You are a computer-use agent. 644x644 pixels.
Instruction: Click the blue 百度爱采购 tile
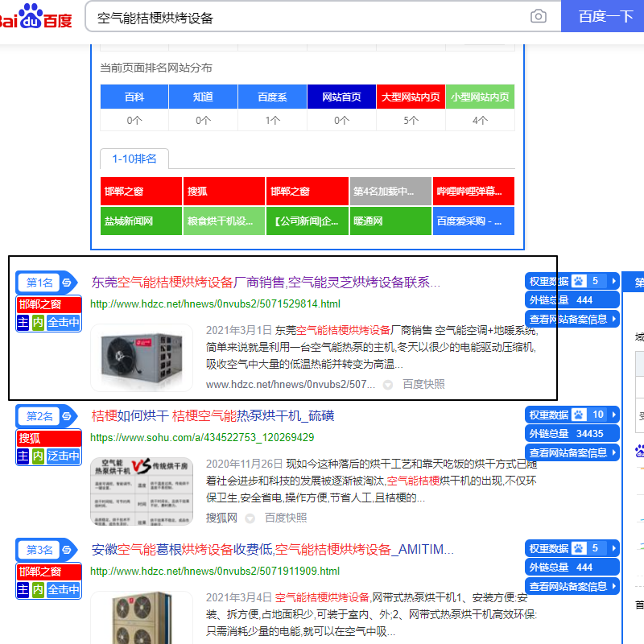pos(473,221)
